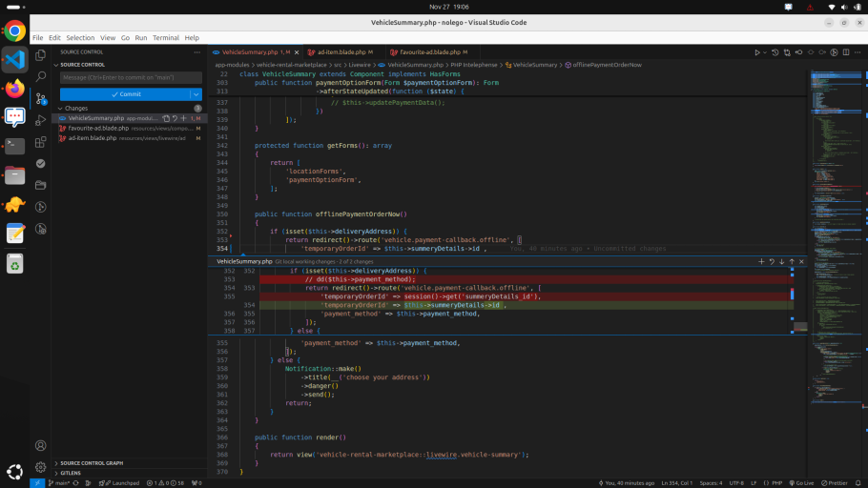
Task: Open the Commit button dropdown arrow
Action: tap(196, 94)
